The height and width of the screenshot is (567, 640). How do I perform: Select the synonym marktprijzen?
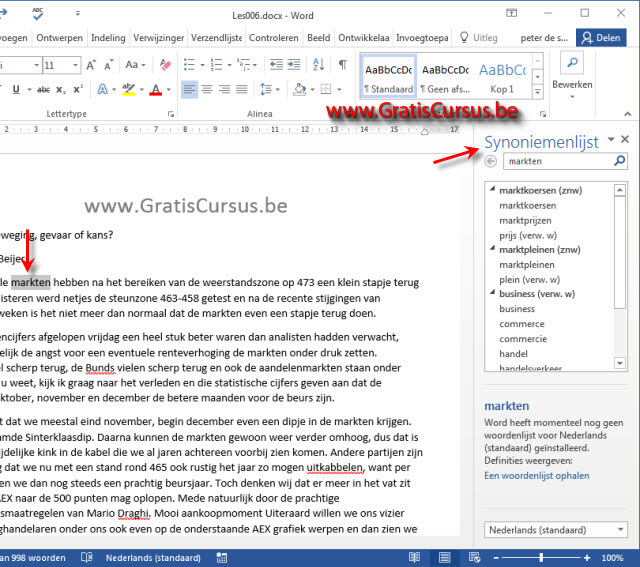coord(525,220)
